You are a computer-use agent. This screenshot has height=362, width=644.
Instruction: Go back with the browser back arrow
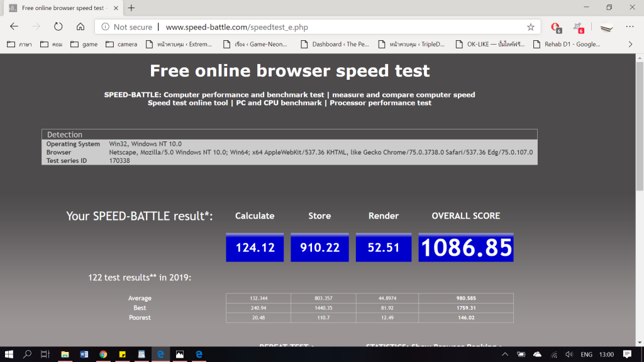click(14, 26)
